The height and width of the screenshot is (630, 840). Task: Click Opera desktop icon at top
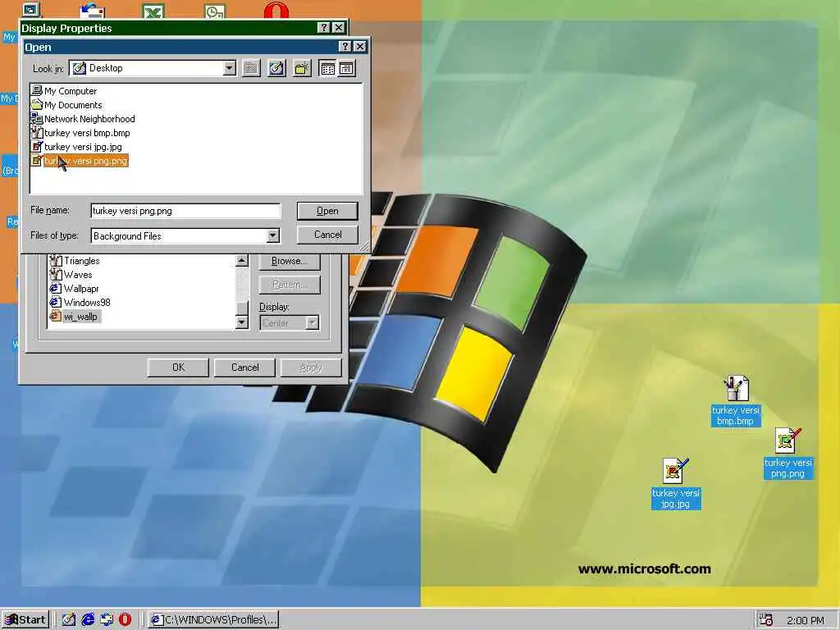pos(276,9)
